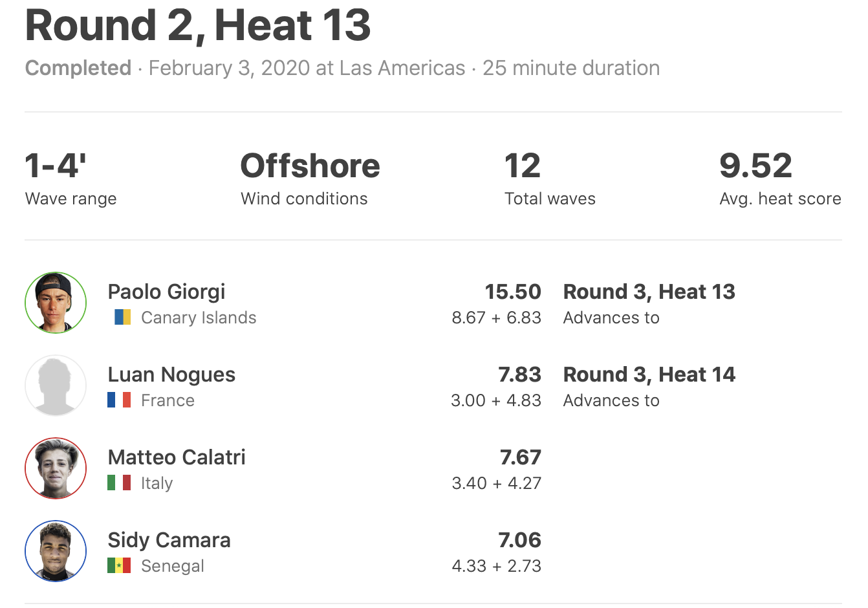Image resolution: width=868 pixels, height=608 pixels.
Task: Click Sidy Camara's 7.06 heat total
Action: (x=519, y=540)
